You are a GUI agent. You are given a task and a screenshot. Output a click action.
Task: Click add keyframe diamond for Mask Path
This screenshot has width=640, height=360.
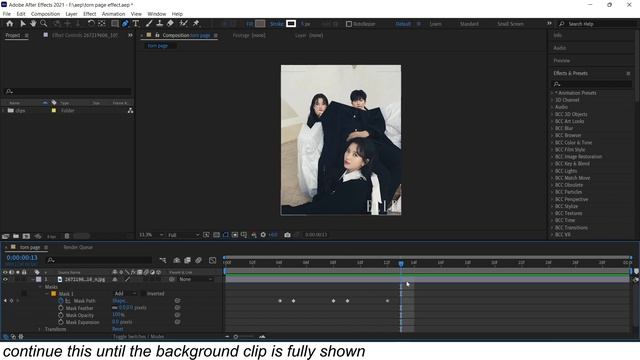click(x=11, y=300)
